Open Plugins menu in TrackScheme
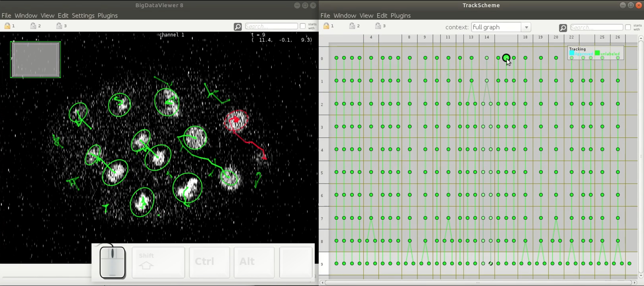 [x=400, y=15]
